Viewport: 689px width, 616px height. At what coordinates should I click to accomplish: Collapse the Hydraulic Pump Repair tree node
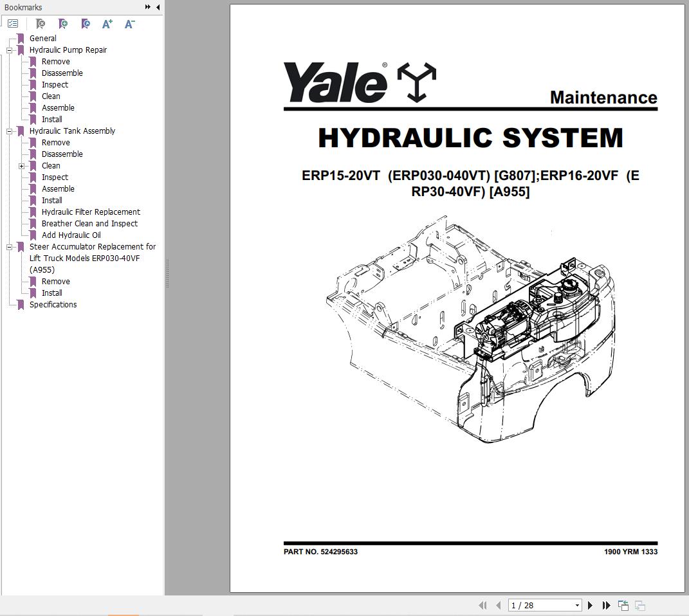pos(9,51)
